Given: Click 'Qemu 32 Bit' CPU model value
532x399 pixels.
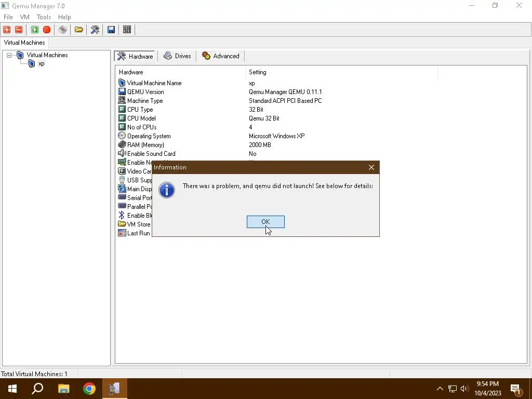Looking at the screenshot, I should point(264,118).
